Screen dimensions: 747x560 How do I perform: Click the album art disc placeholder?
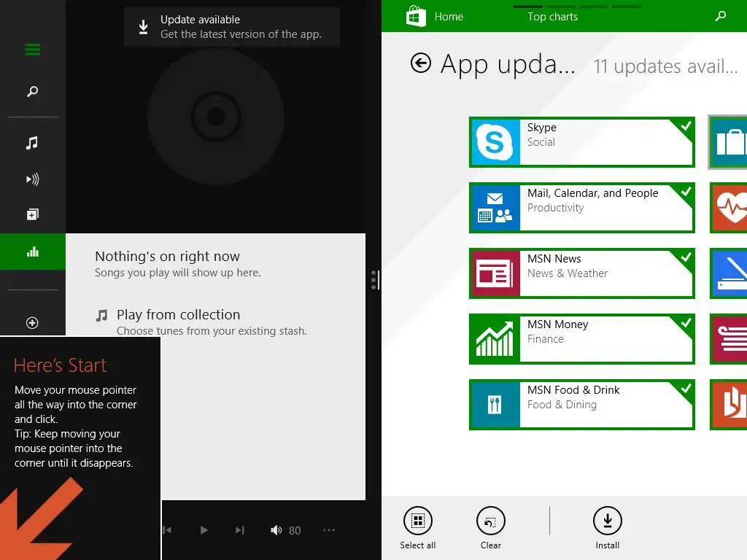(216, 117)
